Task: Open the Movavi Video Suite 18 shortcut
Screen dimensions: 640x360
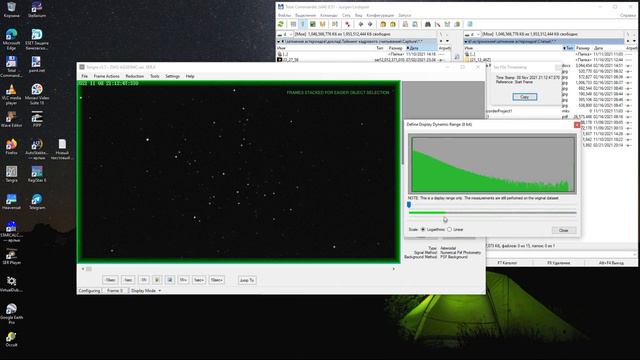Action: (x=37, y=94)
